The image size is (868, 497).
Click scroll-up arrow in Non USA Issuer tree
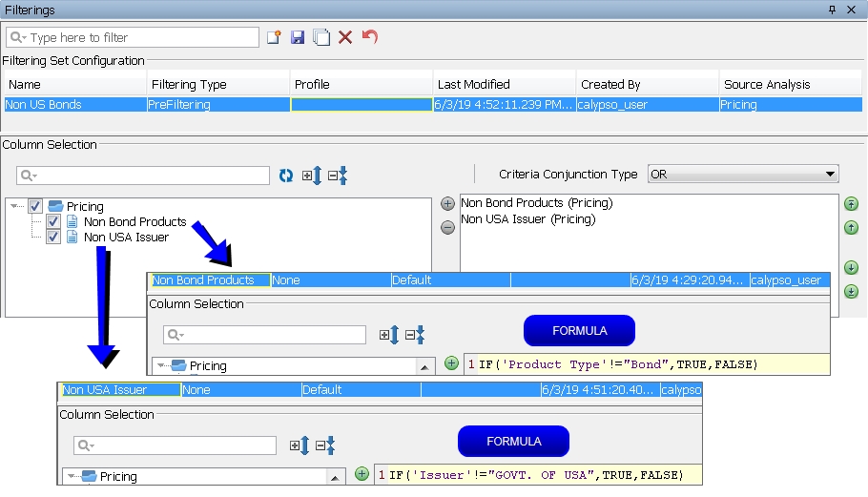(x=335, y=478)
